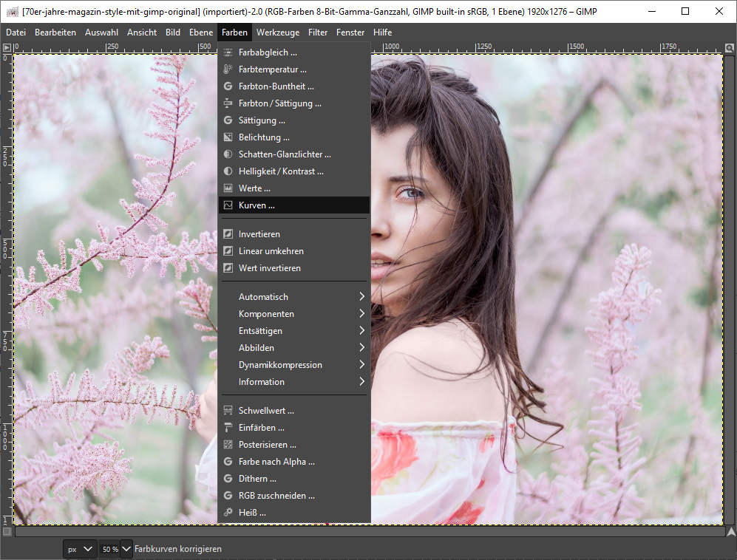Open the px unit dropdown

coord(80,549)
